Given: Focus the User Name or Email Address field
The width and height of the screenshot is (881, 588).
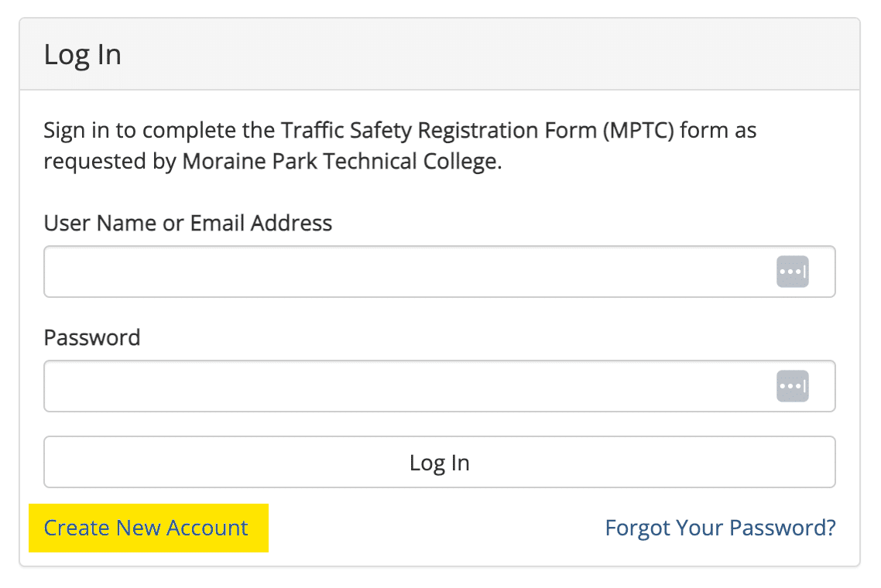Looking at the screenshot, I should coord(403,272).
